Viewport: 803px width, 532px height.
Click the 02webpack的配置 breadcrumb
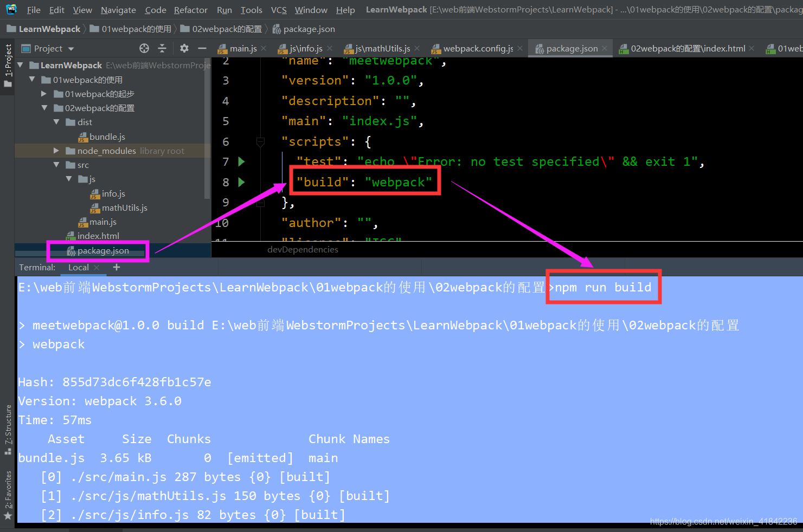221,29
